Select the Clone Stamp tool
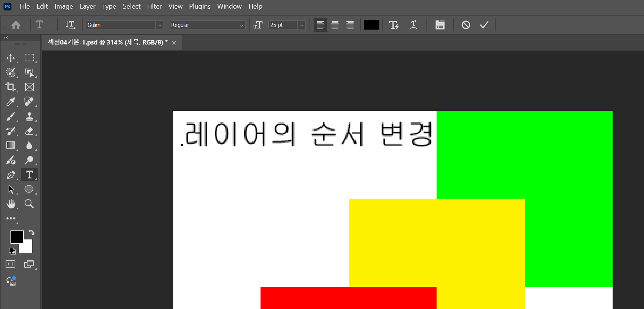644x309 pixels. [29, 116]
